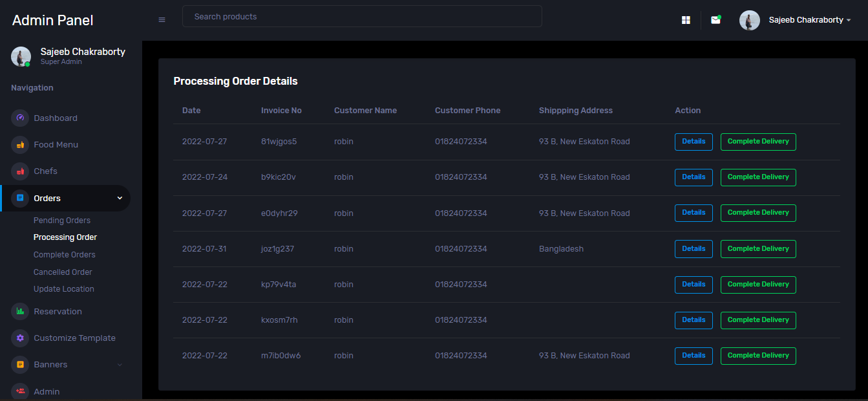This screenshot has height=401, width=868.
Task: Click the Chefs sidebar icon
Action: 20,171
